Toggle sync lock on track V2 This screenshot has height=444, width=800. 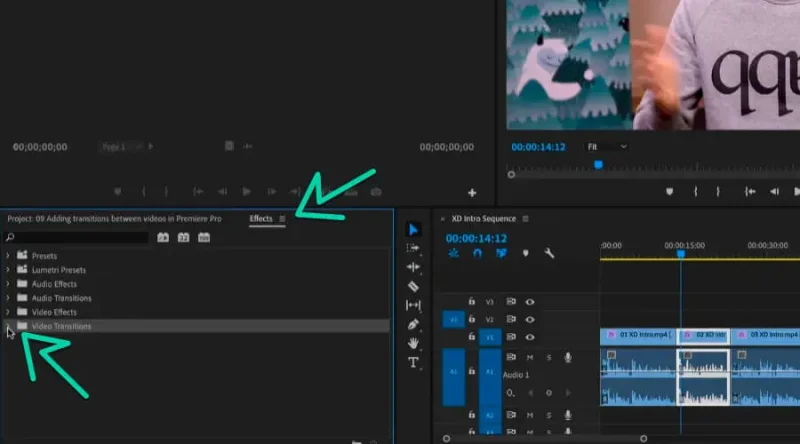[x=511, y=319]
